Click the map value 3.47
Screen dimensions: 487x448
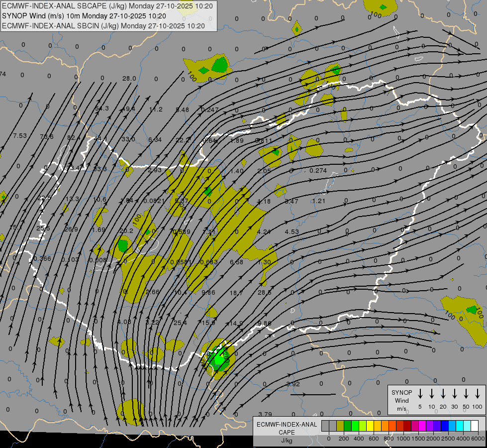[292, 201]
